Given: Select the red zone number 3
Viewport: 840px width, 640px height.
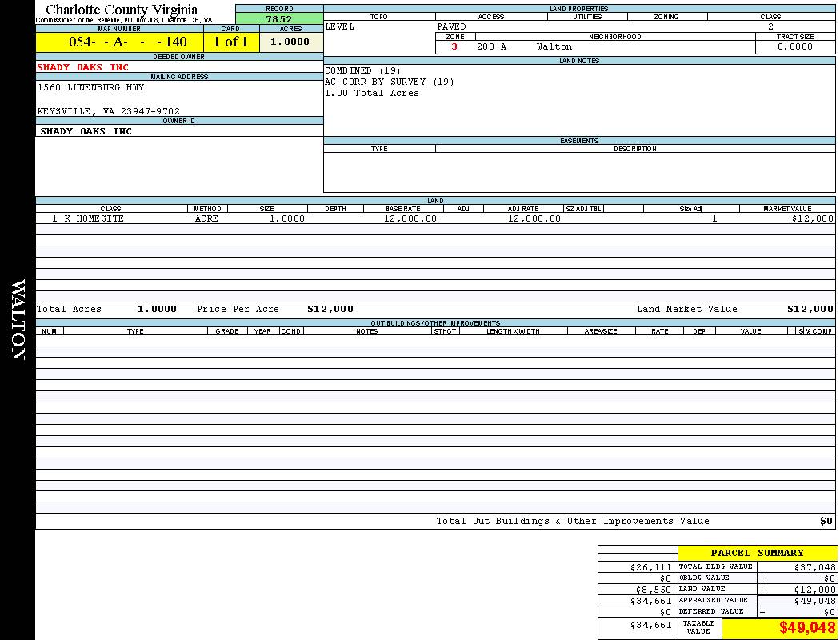Looking at the screenshot, I should [454, 47].
